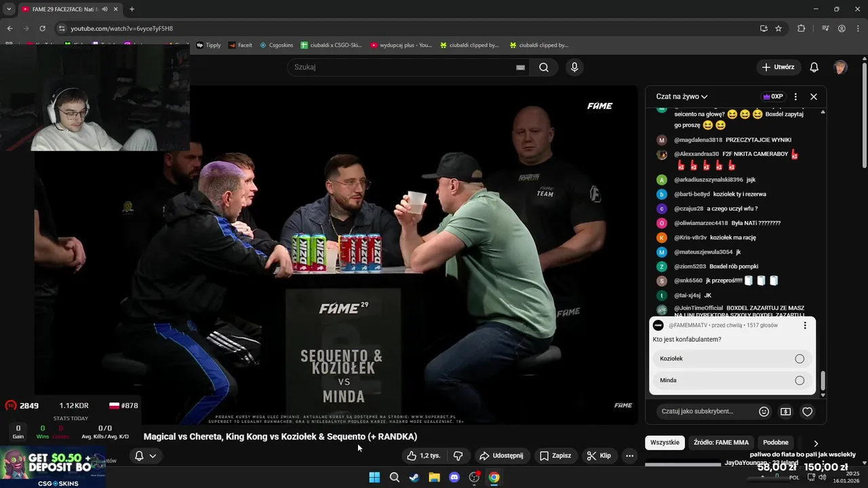Viewport: 868px width, 488px height.
Task: Open Chrome from taskbar
Action: tap(494, 477)
